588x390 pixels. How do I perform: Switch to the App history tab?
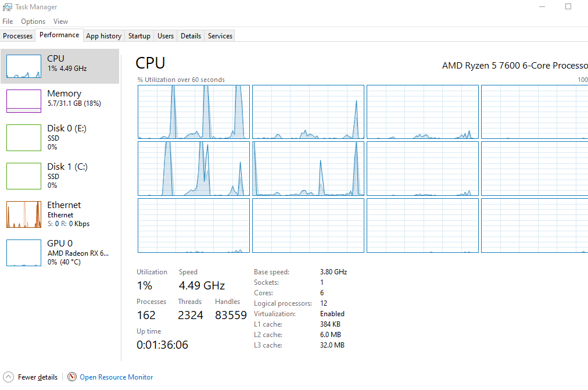click(103, 36)
